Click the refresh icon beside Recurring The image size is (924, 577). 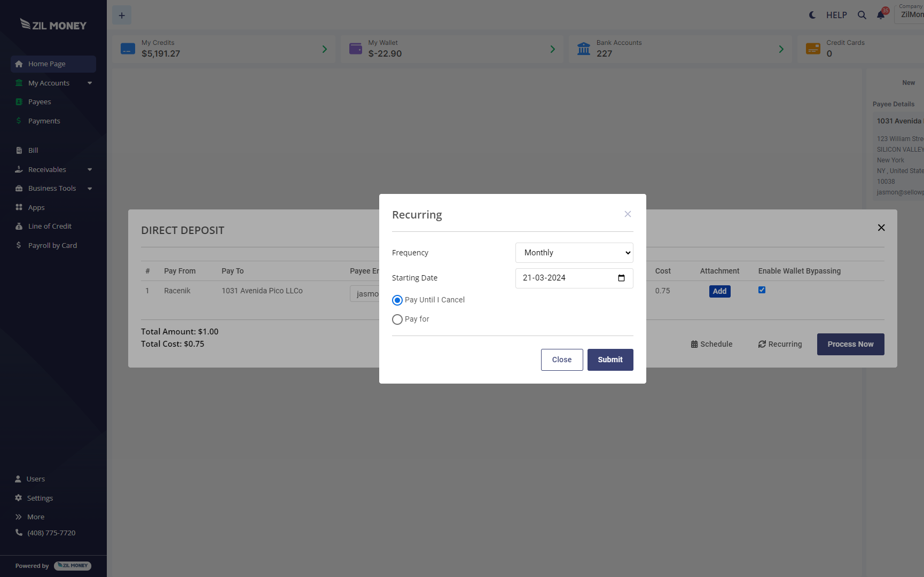(x=762, y=345)
